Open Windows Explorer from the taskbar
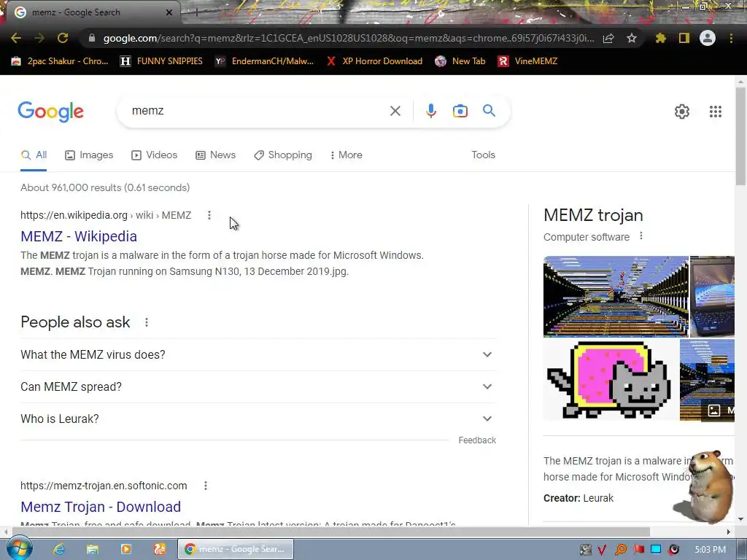 point(93,549)
